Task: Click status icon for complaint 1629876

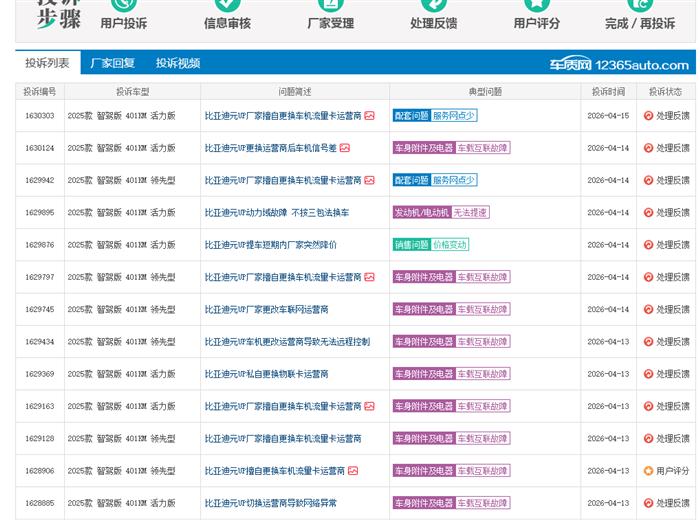Action: 648,245
